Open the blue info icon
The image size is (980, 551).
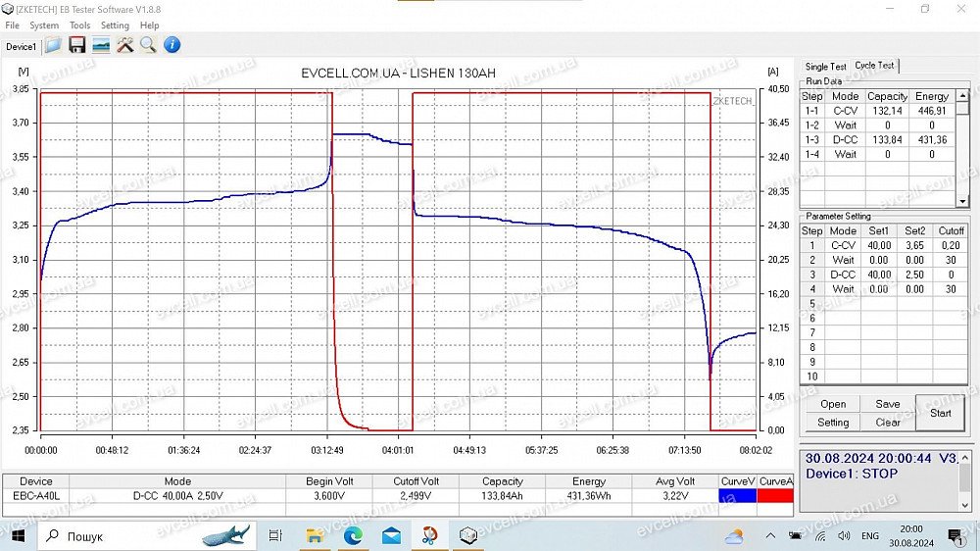(171, 45)
